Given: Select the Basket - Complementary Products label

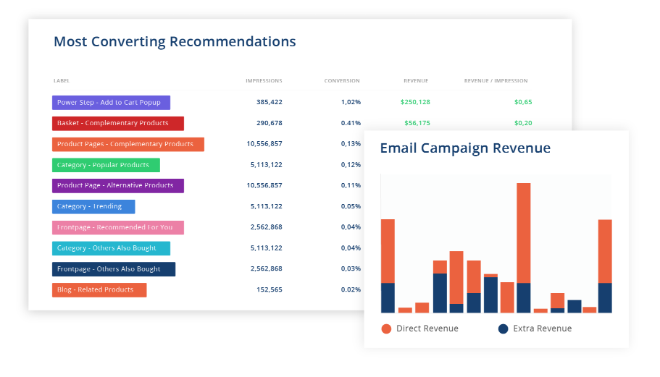Looking at the screenshot, I should pos(118,123).
